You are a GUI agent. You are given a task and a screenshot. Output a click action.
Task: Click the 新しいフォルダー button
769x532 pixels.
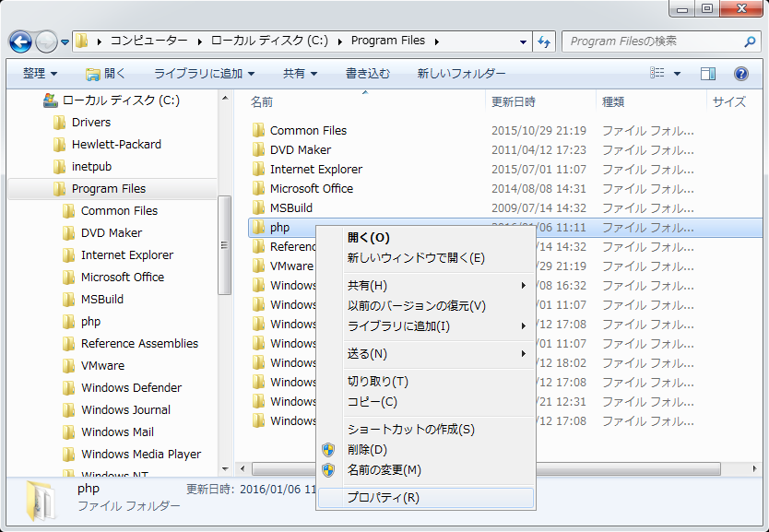pyautogui.click(x=461, y=74)
